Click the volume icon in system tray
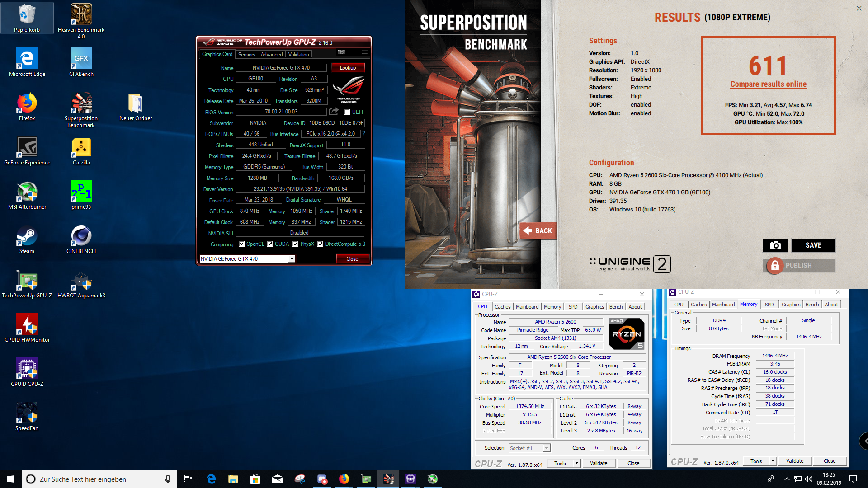 [x=809, y=479]
